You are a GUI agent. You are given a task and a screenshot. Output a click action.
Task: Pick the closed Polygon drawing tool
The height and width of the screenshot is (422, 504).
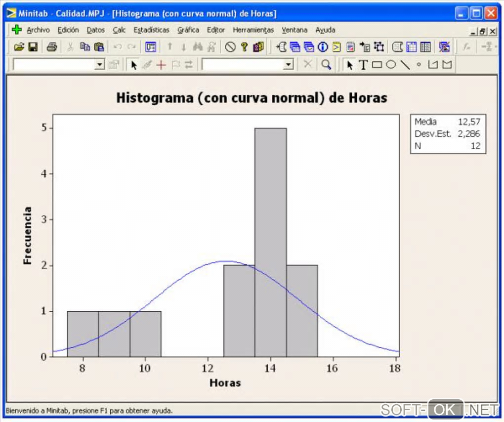point(447,65)
